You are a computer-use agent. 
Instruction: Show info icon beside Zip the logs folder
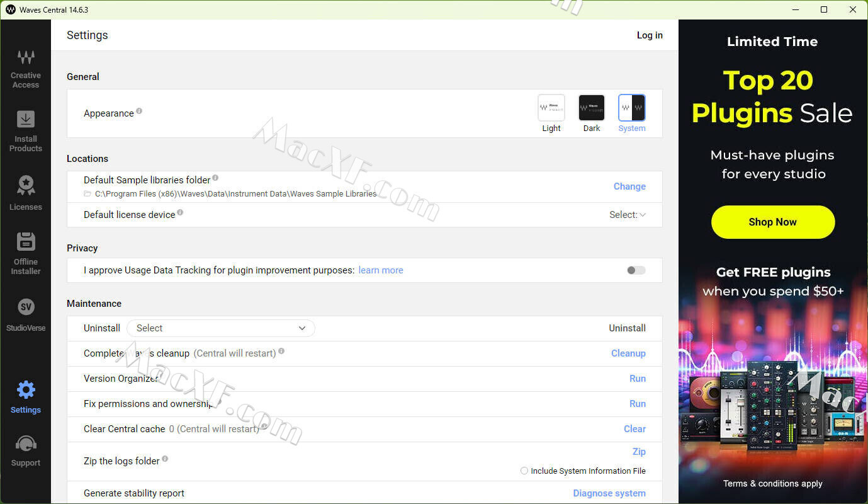coord(165,459)
